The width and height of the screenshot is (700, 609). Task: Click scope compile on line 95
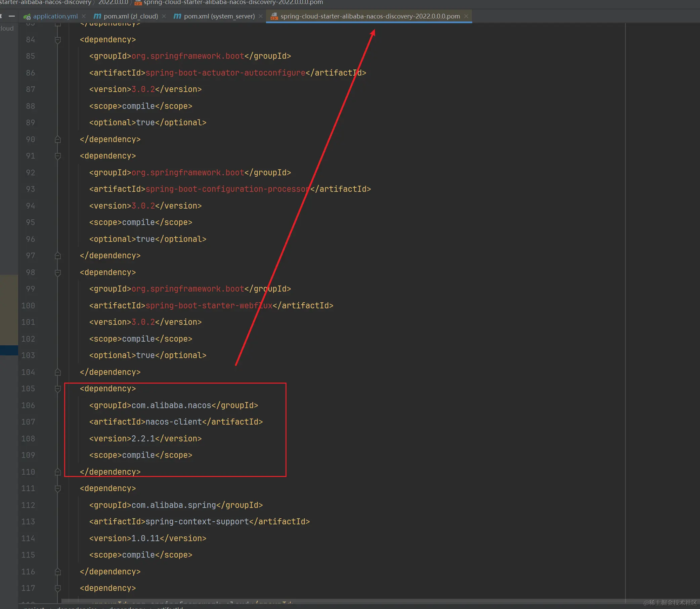[138, 222]
